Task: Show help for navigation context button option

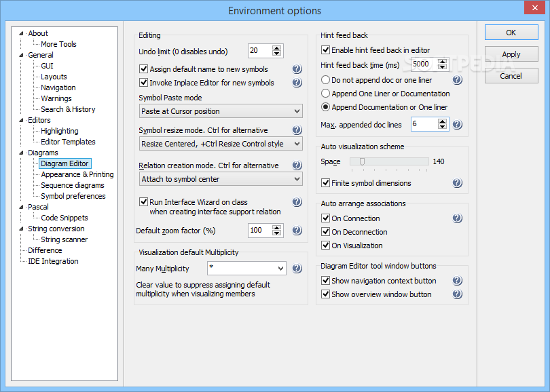Action: (x=457, y=281)
